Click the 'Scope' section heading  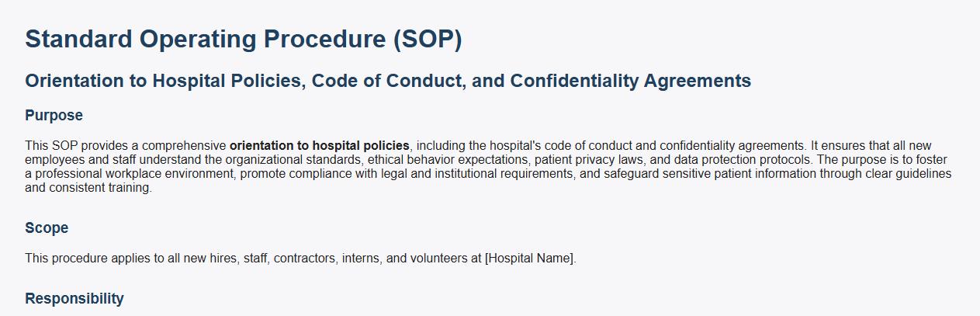47,228
